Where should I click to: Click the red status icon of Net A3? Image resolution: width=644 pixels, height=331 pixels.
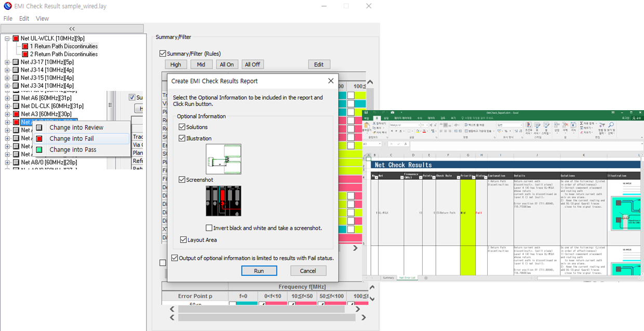[16, 114]
